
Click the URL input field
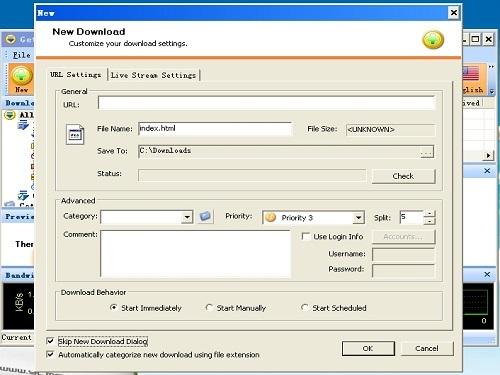pyautogui.click(x=266, y=103)
